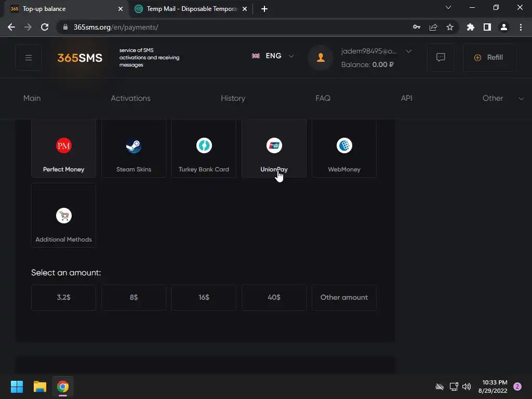Open volume control in tray
The height and width of the screenshot is (399, 532).
pyautogui.click(x=467, y=387)
